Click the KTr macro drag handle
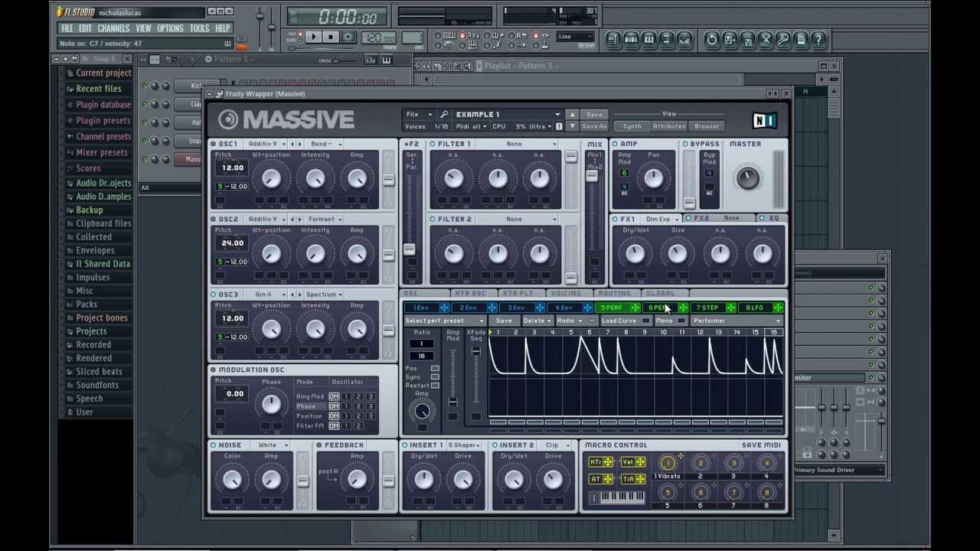Screen dimensions: 980x551 pyautogui.click(x=608, y=462)
